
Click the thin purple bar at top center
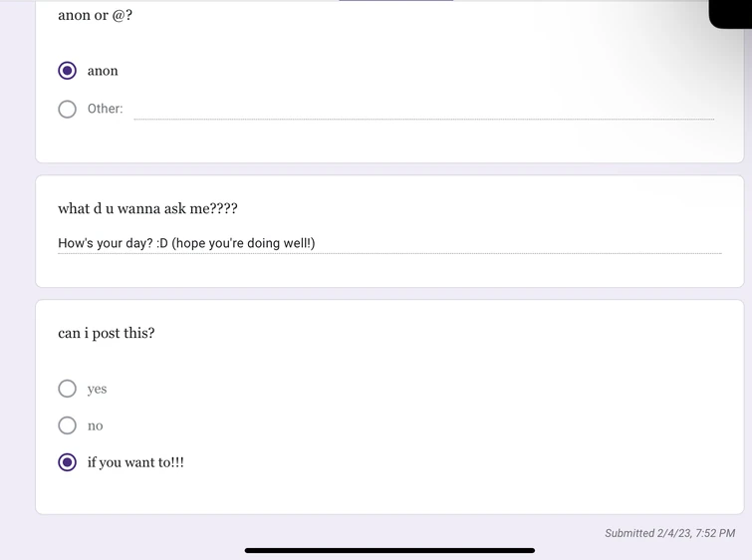coord(395,1)
